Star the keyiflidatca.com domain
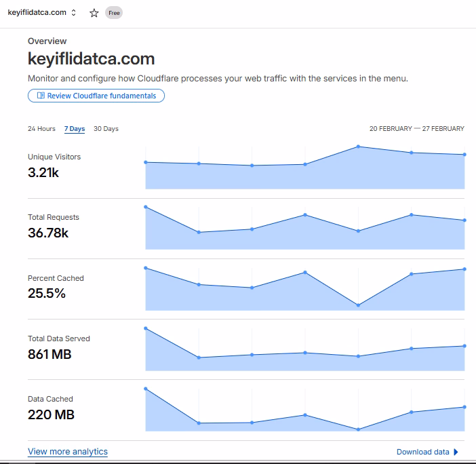 coord(94,13)
